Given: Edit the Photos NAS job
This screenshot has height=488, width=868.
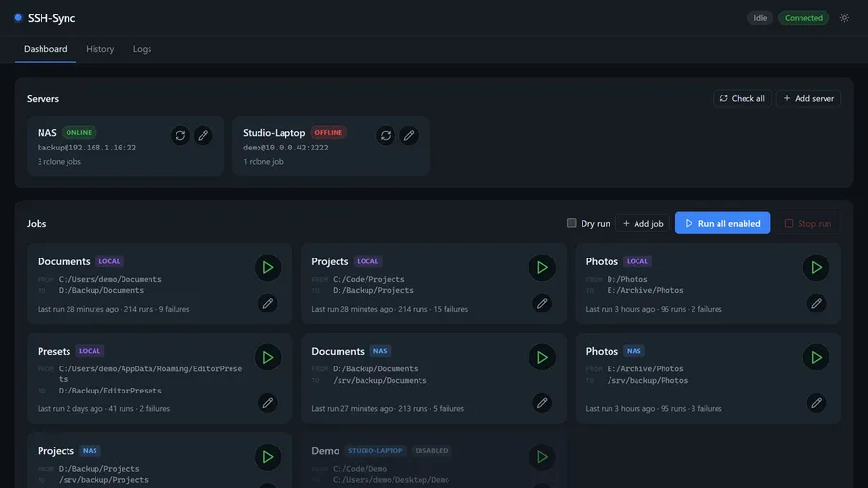Looking at the screenshot, I should click(817, 403).
